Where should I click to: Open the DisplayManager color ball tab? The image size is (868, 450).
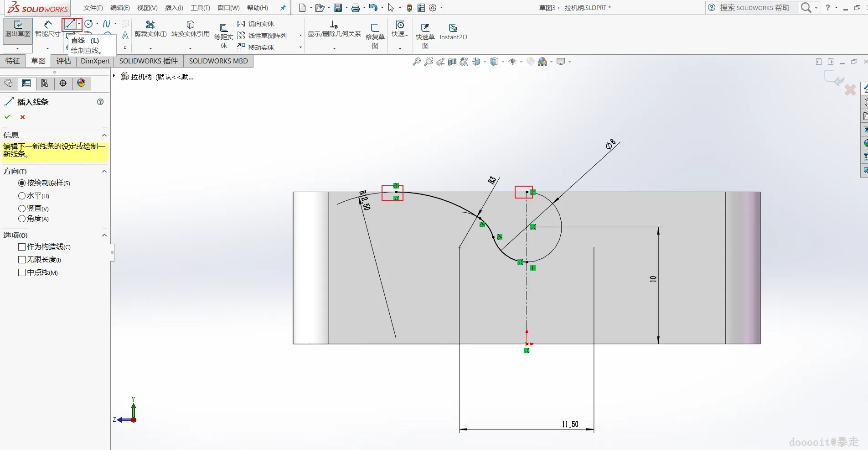coord(81,83)
